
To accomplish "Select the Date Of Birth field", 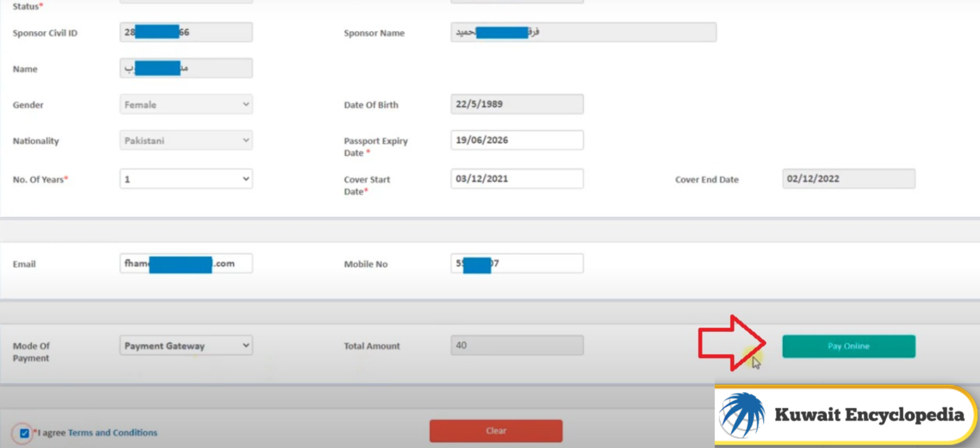I will coord(517,103).
